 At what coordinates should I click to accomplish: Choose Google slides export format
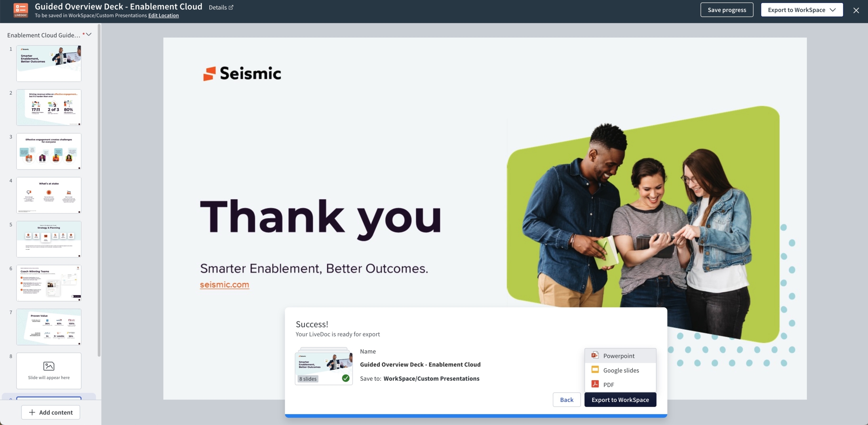point(620,370)
